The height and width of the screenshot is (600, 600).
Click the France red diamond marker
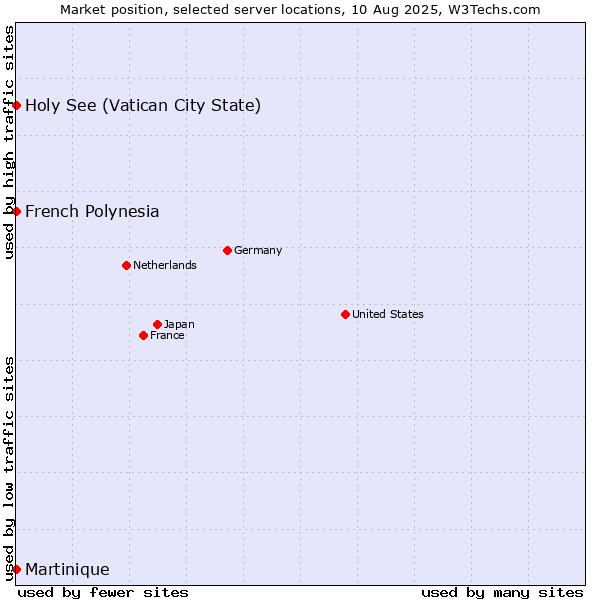[143, 336]
